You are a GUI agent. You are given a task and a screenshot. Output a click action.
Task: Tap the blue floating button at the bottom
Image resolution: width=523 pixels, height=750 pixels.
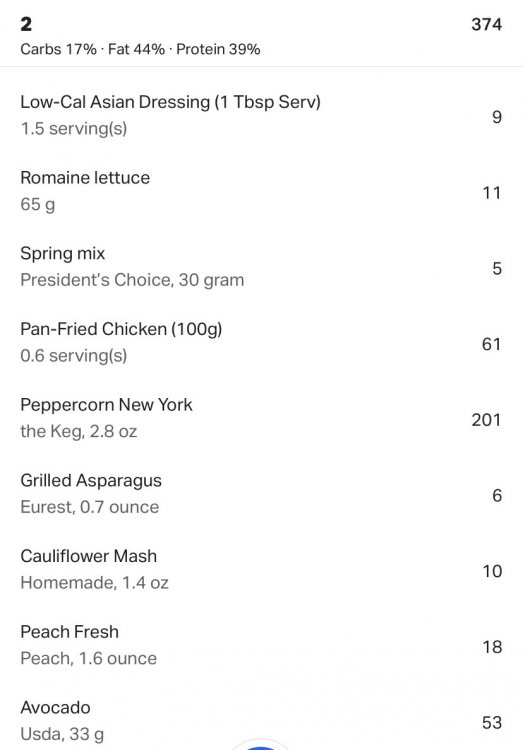(x=261, y=745)
